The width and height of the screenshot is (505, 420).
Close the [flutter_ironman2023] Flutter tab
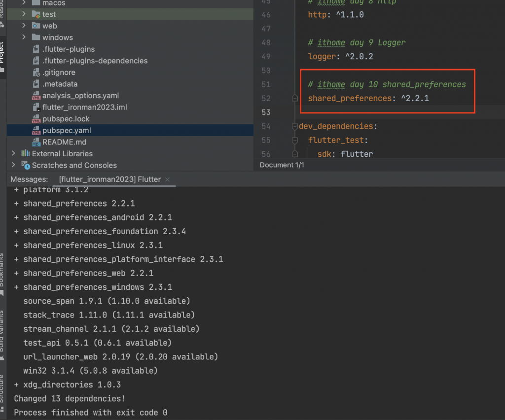click(x=167, y=179)
